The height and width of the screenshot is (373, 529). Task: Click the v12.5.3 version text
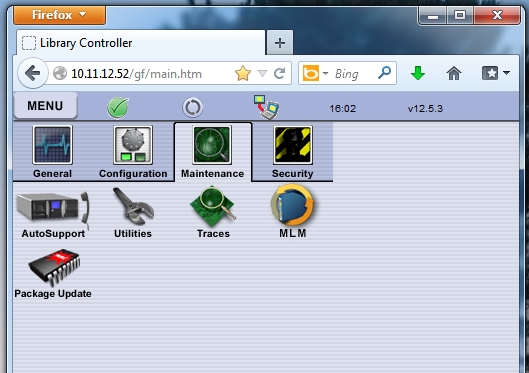[x=425, y=109]
